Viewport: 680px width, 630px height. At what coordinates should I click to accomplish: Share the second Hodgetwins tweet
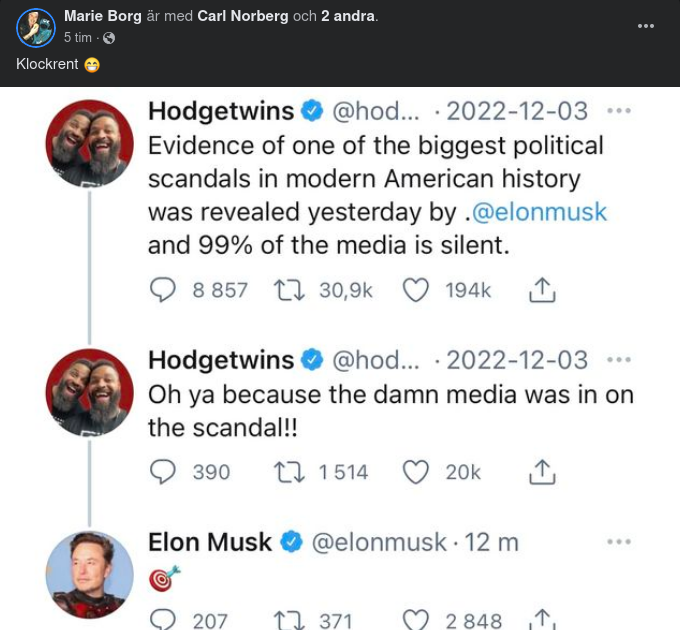tap(540, 471)
